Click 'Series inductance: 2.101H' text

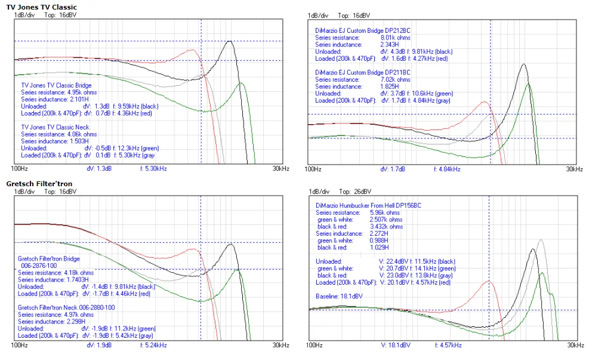(x=55, y=99)
